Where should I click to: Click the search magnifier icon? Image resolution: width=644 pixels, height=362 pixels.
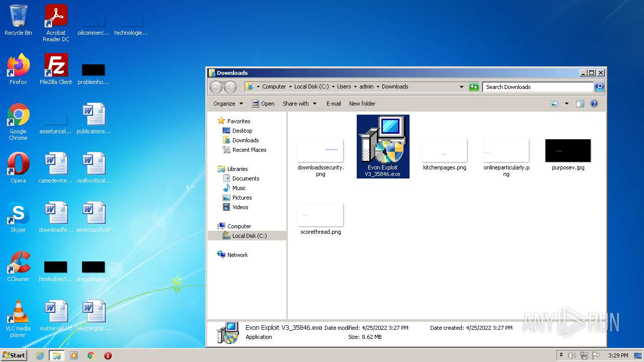(599, 87)
